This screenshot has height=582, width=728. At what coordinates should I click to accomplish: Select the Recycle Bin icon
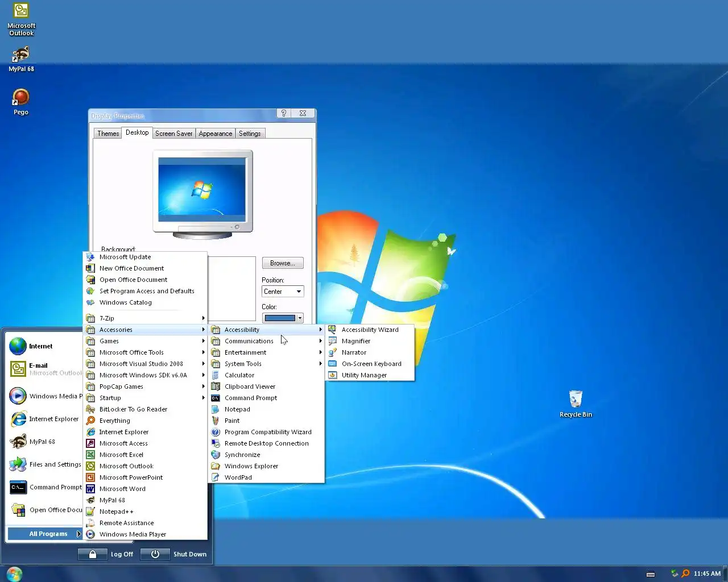coord(576,404)
